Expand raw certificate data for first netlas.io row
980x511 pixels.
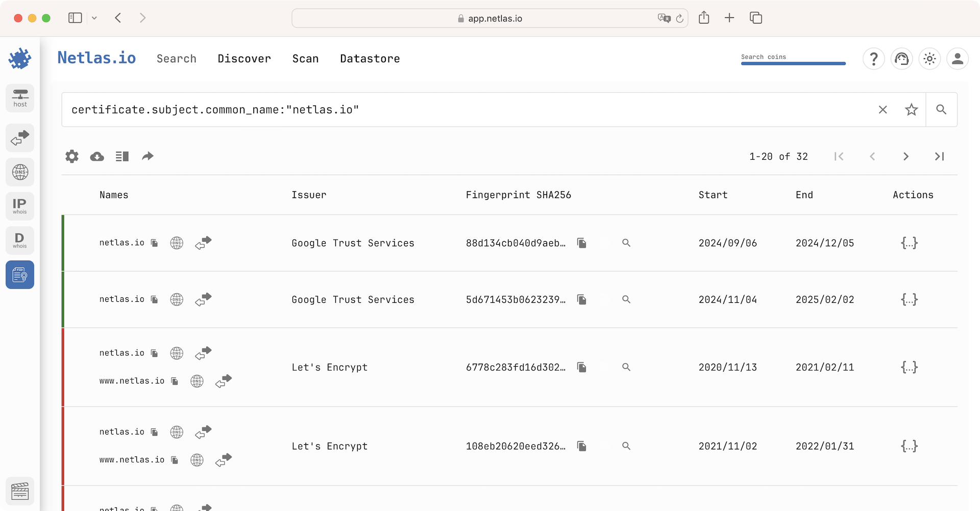(909, 243)
